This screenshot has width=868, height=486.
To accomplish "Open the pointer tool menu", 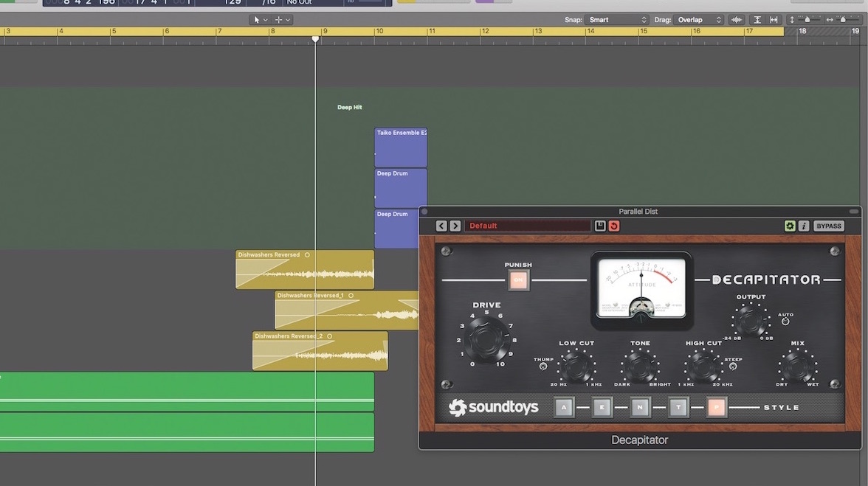I will pos(260,20).
